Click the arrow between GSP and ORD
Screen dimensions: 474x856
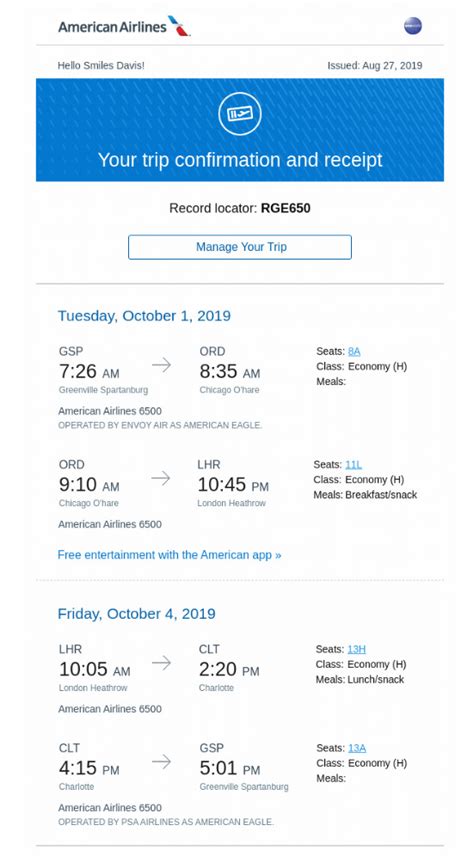[161, 365]
